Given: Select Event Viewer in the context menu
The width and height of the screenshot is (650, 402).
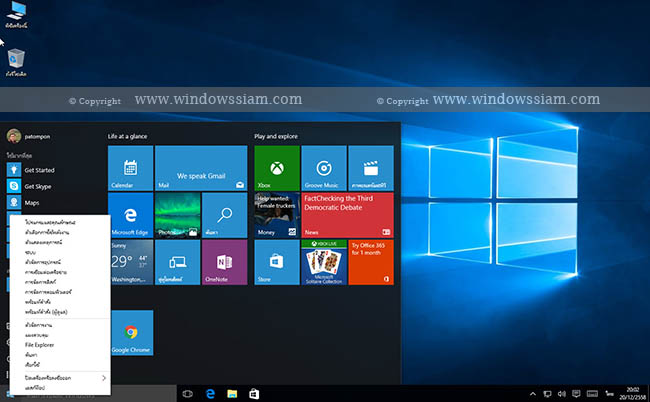Looking at the screenshot, I should coord(60,242).
